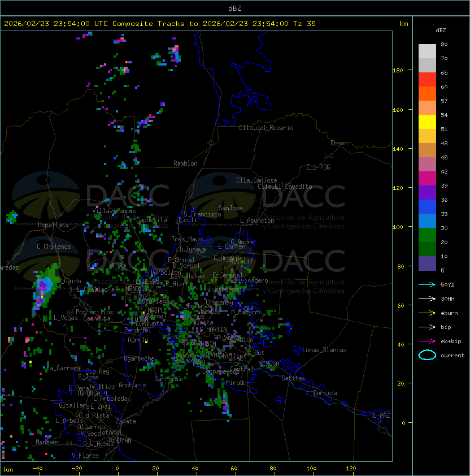Click the 'Divisadero' map label

pos(251,280)
